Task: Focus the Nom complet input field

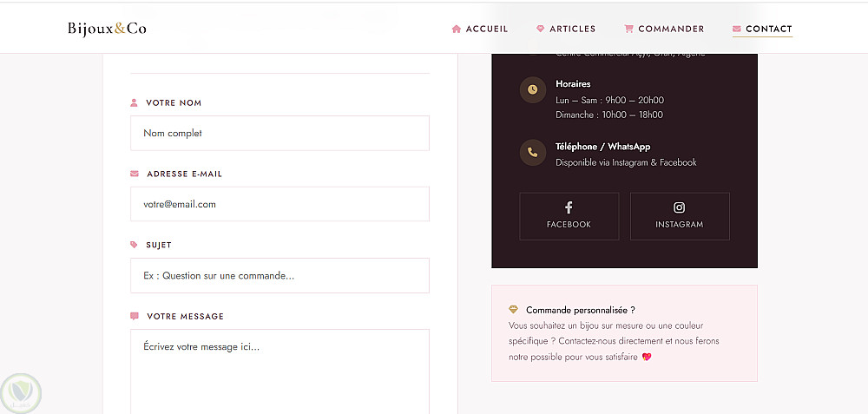Action: [x=279, y=134]
